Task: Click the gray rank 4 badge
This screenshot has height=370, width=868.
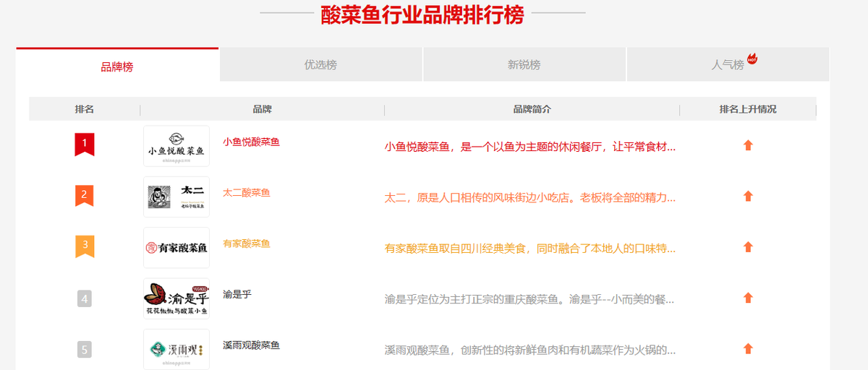Action: click(85, 298)
